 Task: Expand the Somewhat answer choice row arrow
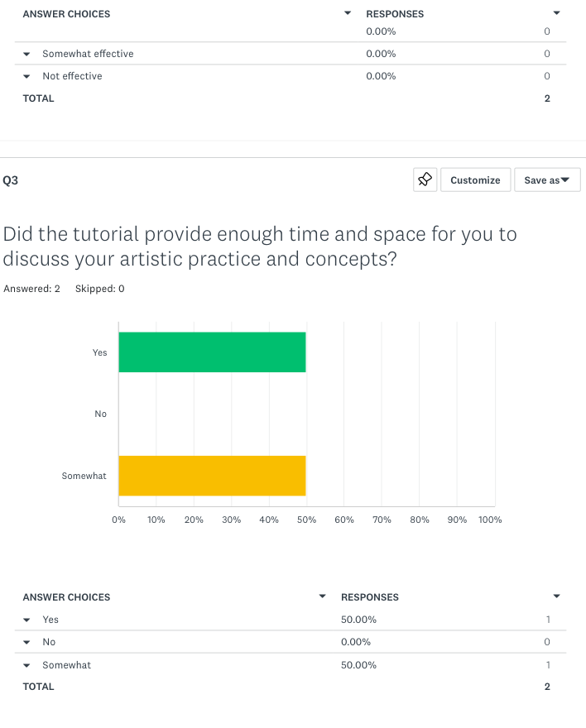[27, 665]
